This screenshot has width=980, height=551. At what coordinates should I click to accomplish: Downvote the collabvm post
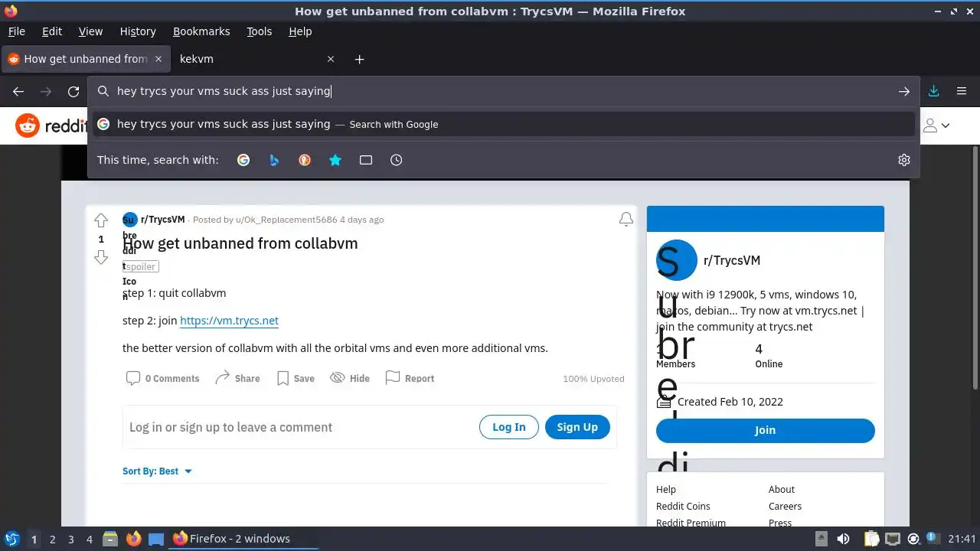101,258
